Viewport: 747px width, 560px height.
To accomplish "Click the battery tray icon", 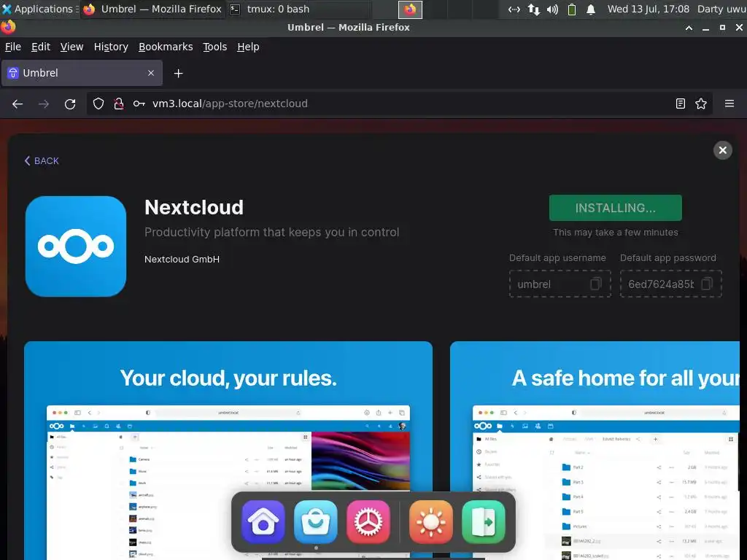I will (572, 9).
